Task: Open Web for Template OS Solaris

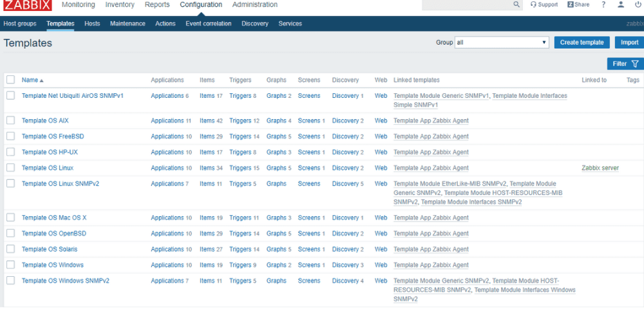Action: (x=381, y=249)
